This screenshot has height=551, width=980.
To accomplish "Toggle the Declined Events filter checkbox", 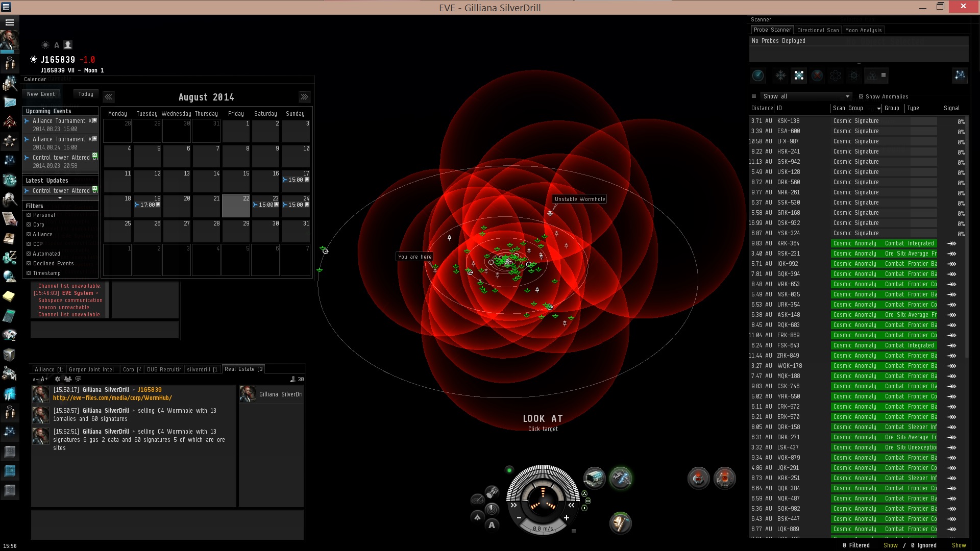I will coord(29,263).
